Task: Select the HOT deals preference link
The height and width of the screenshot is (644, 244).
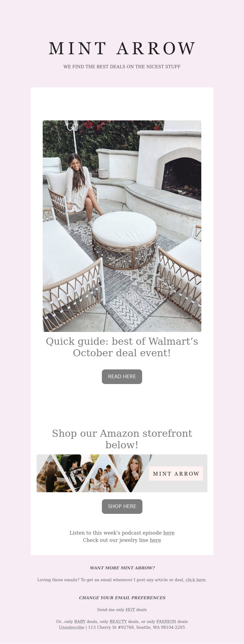Action: tap(130, 610)
